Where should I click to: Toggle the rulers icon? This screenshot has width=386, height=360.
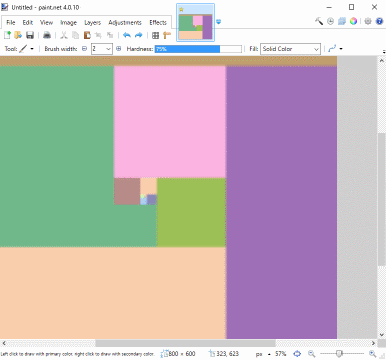[x=167, y=35]
